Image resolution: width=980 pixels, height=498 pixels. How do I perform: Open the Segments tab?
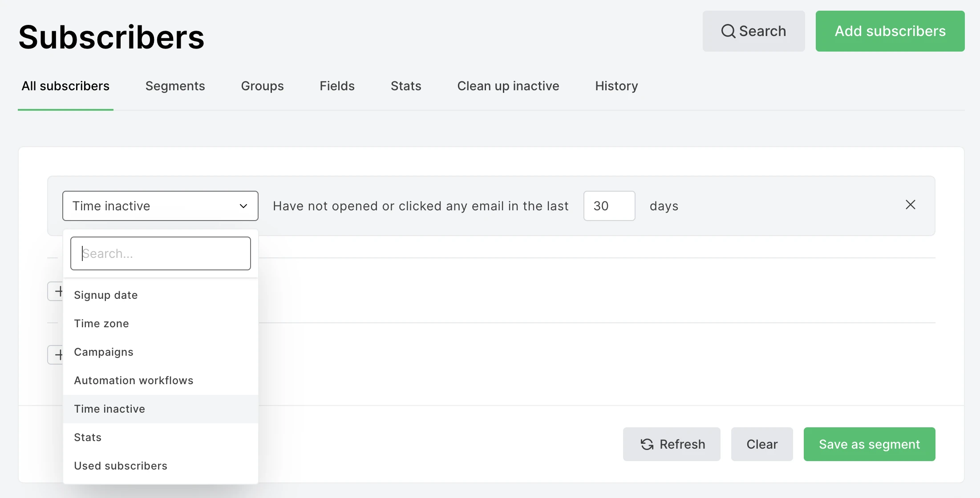coord(175,86)
